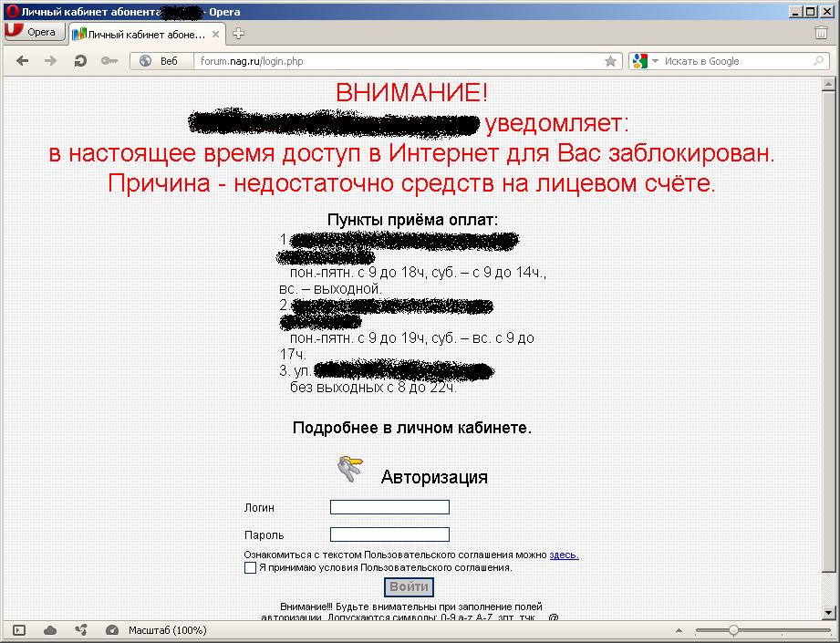Click the ВНИМАНИЕ! heading

pos(412,92)
